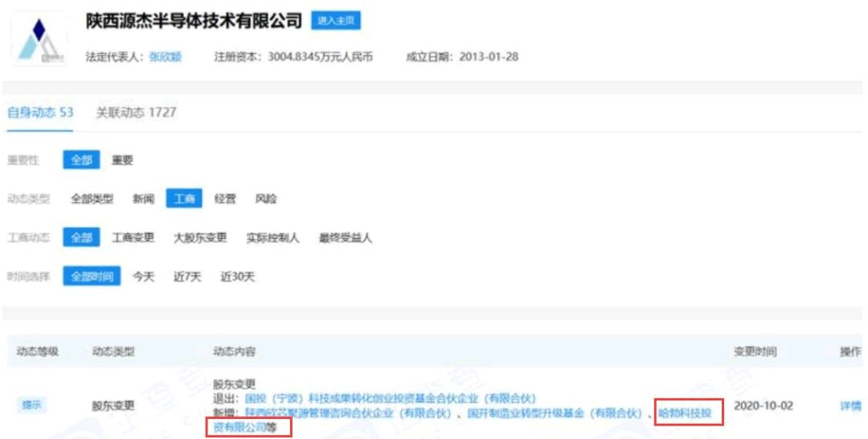Image resolution: width=868 pixels, height=439 pixels.
Task: Click the 提示 level tag
Action: tap(31, 405)
